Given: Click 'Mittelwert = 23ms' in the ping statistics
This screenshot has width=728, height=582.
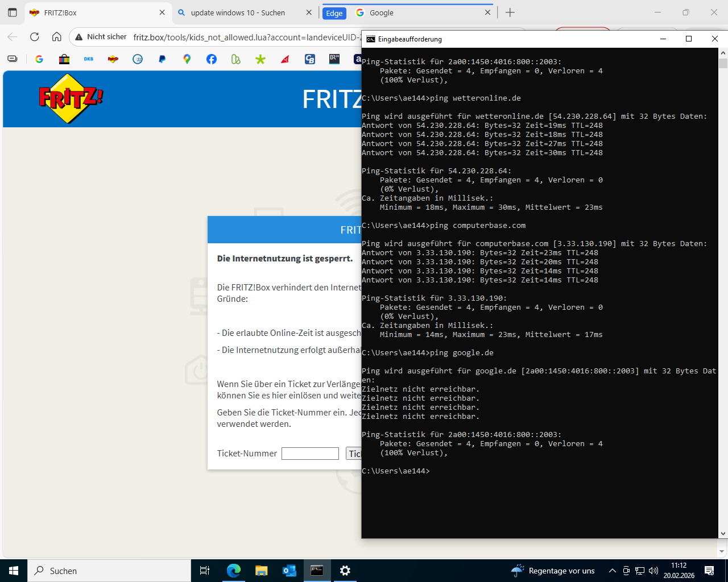Looking at the screenshot, I should tap(564, 207).
